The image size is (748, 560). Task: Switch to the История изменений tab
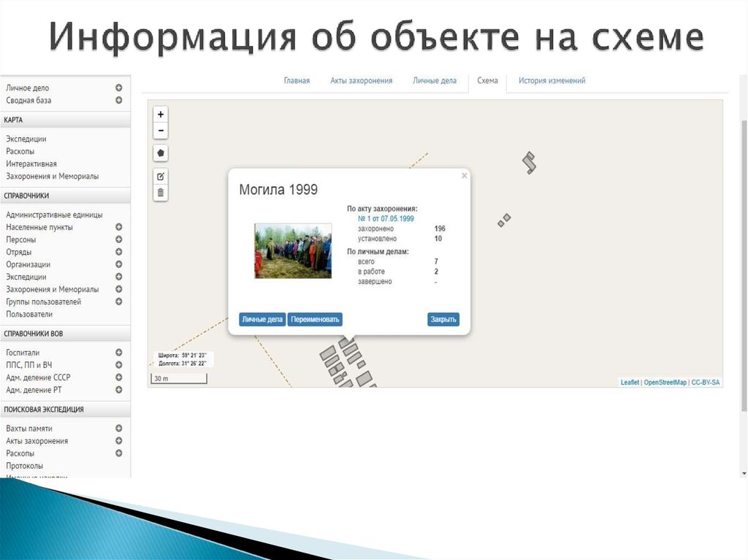click(550, 80)
